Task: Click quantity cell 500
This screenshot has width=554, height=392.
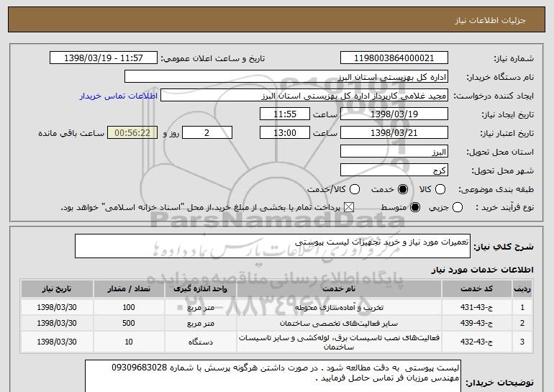Action: coord(129,323)
